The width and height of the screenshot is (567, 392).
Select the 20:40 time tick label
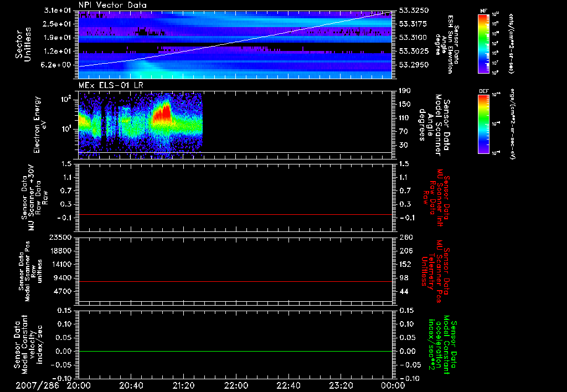[131, 385]
